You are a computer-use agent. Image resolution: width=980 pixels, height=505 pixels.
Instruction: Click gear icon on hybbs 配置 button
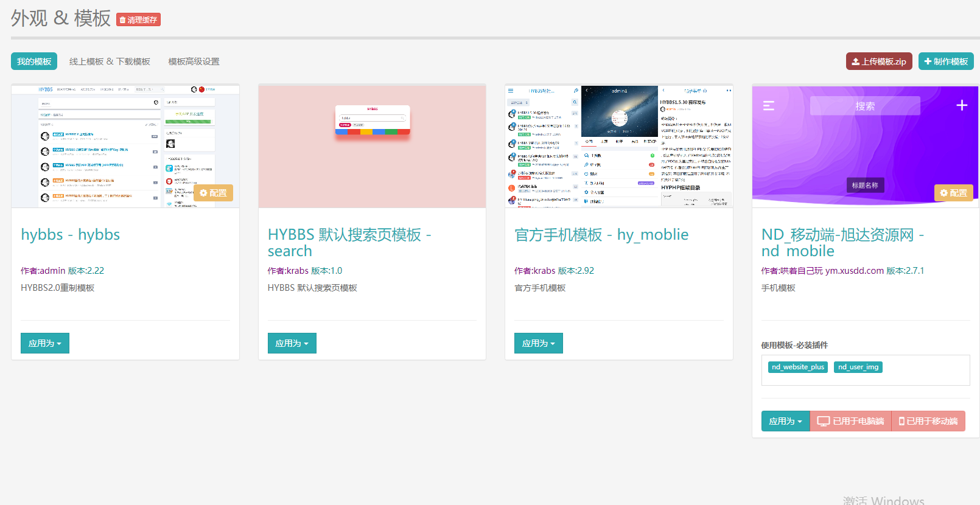pyautogui.click(x=203, y=193)
